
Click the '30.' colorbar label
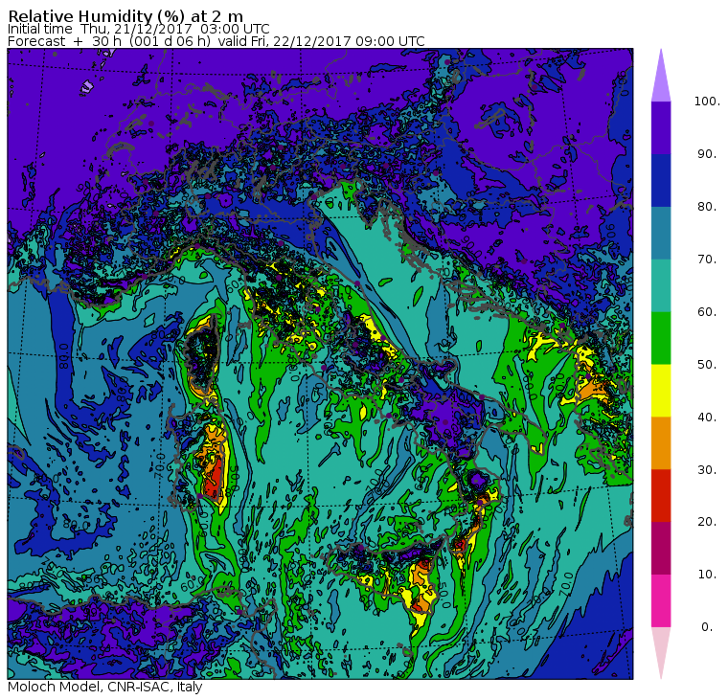pyautogui.click(x=707, y=470)
